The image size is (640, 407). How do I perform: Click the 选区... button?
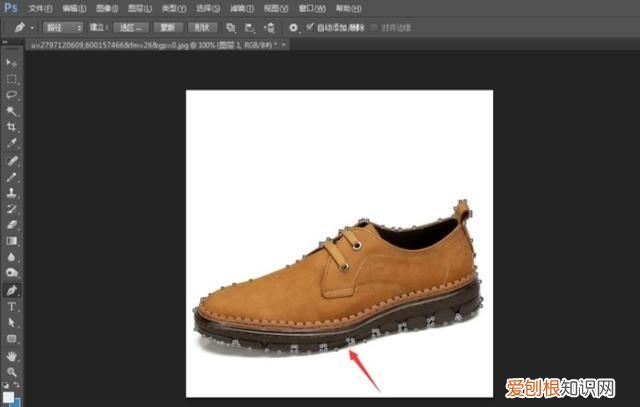pyautogui.click(x=131, y=28)
